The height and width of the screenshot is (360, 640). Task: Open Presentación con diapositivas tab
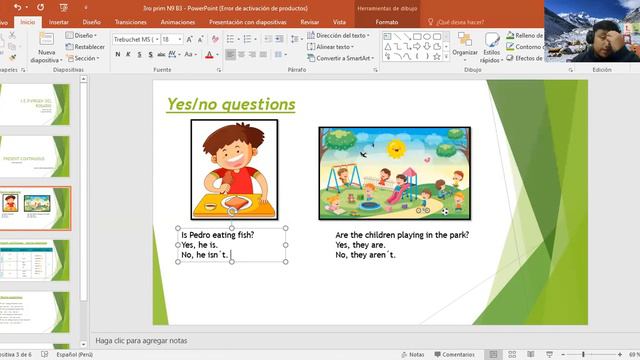[x=247, y=22]
